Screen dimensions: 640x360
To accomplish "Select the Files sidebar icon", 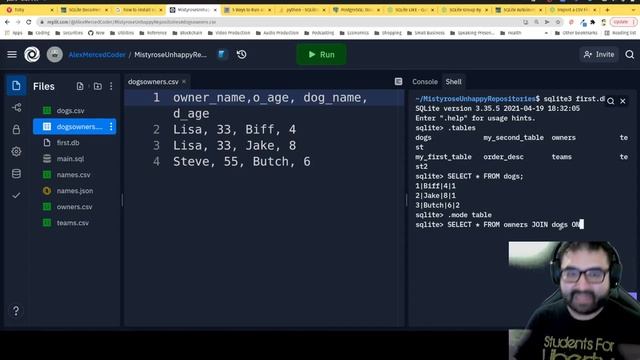I will point(16,85).
